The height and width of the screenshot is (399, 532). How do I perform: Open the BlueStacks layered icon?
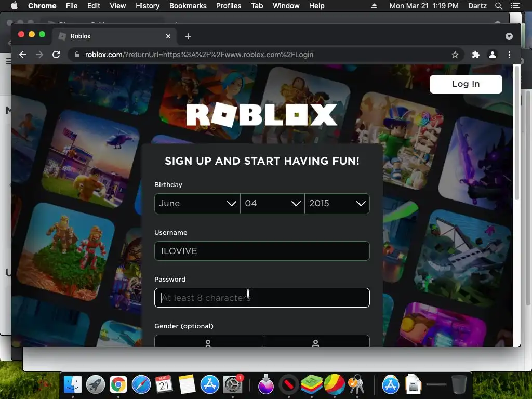[x=312, y=384]
